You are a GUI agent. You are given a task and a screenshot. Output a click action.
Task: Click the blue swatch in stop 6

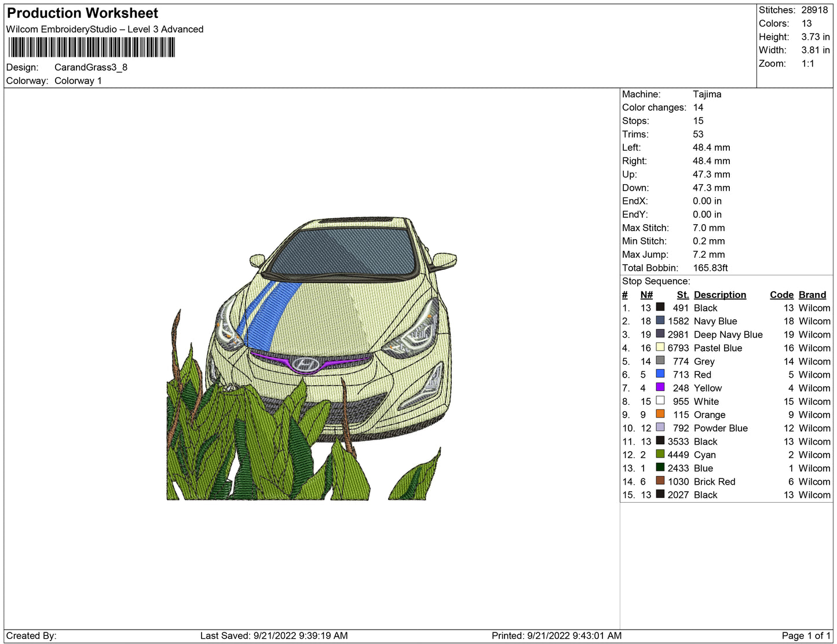coord(660,374)
